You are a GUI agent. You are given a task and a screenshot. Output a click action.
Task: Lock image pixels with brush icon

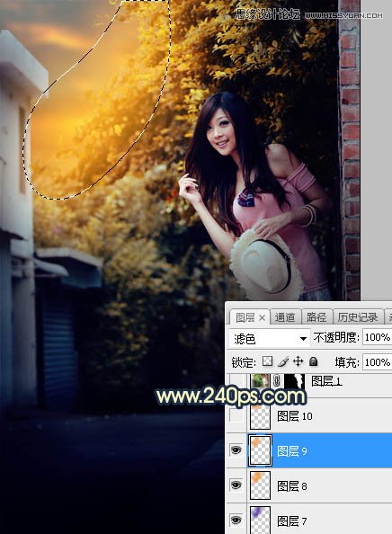coord(283,361)
